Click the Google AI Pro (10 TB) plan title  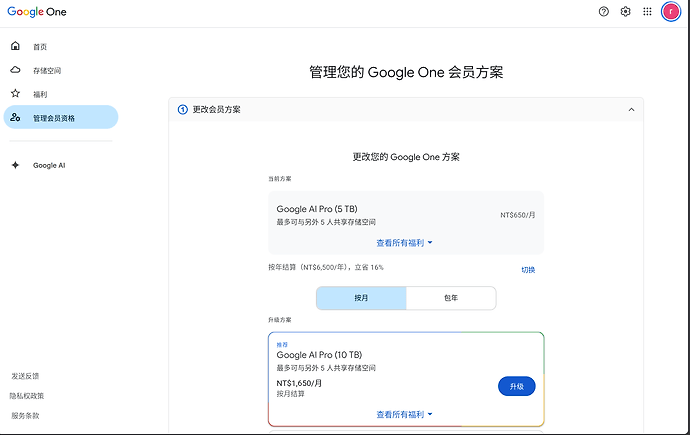(x=319, y=355)
